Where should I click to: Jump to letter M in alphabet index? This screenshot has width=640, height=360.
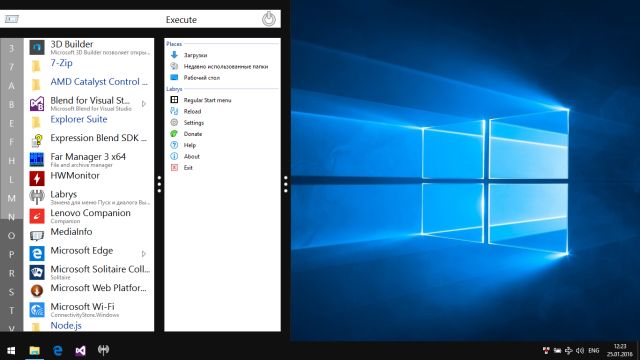(11, 198)
